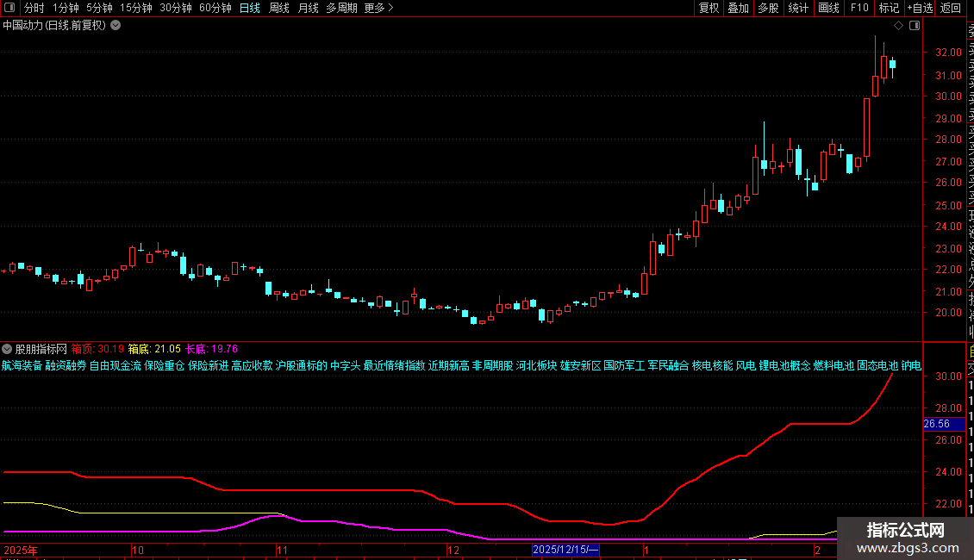
Task: Open the 燃料电池 tag
Action: coord(834,365)
